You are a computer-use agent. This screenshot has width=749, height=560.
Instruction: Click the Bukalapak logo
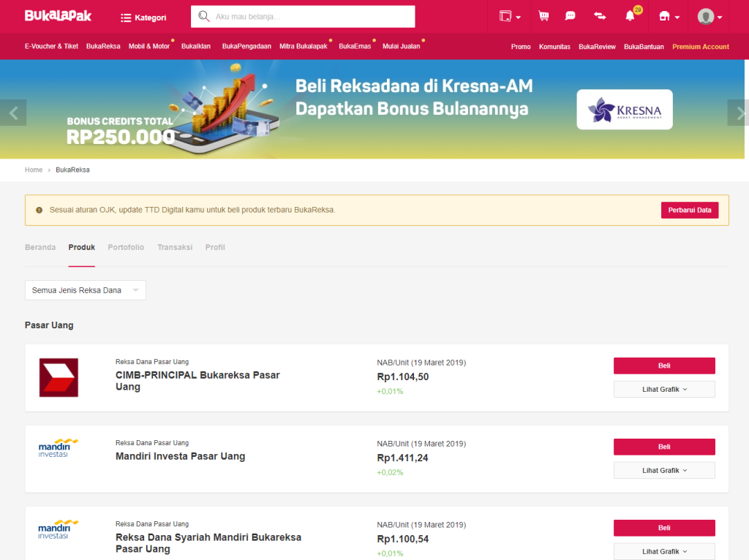tap(58, 16)
